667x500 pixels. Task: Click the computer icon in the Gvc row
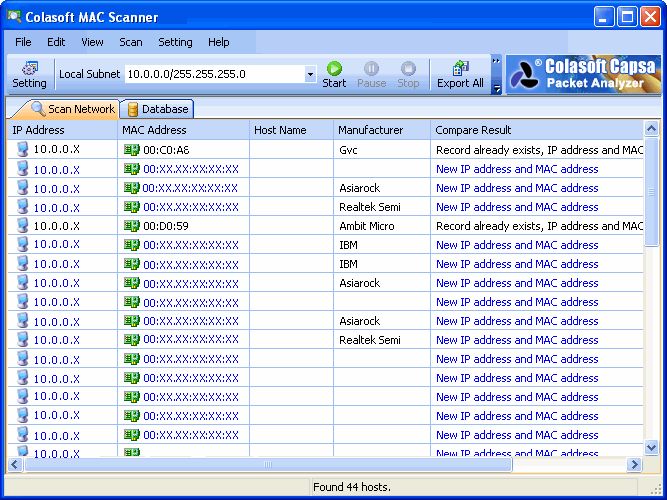tap(23, 150)
